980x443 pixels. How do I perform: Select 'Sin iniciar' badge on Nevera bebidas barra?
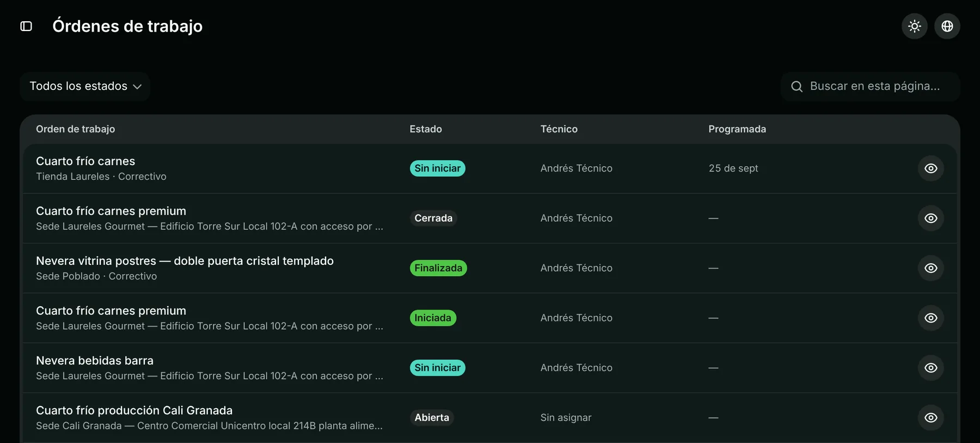tap(438, 368)
